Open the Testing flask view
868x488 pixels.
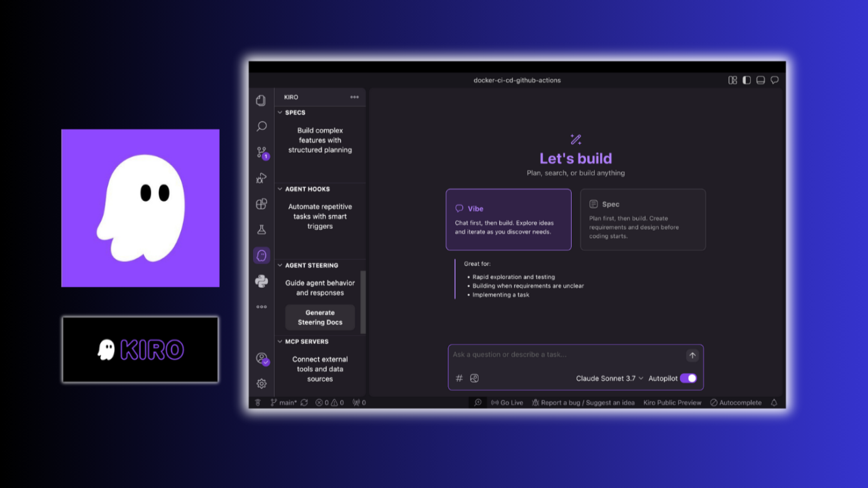click(261, 229)
